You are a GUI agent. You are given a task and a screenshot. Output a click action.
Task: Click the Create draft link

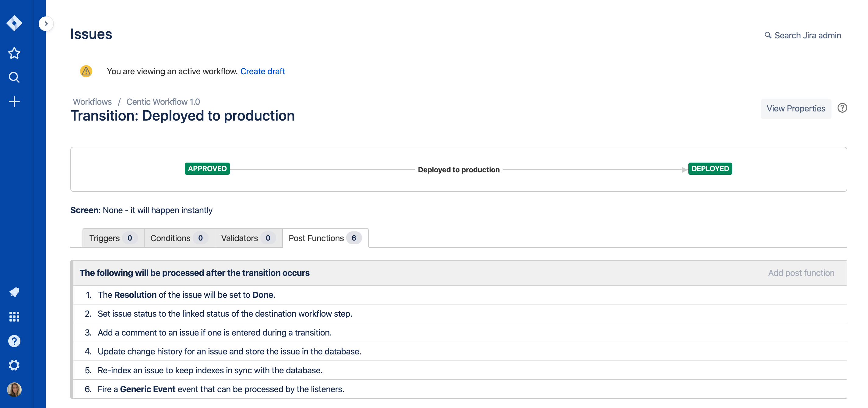click(262, 72)
